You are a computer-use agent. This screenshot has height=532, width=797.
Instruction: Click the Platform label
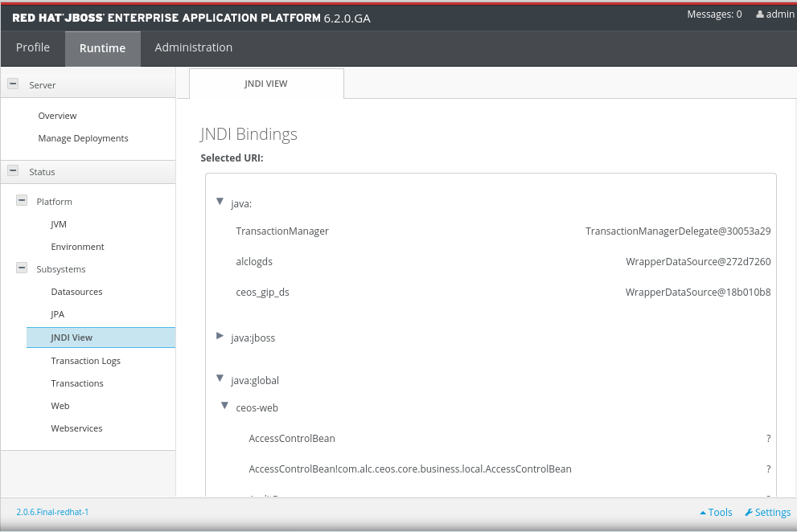[55, 202]
